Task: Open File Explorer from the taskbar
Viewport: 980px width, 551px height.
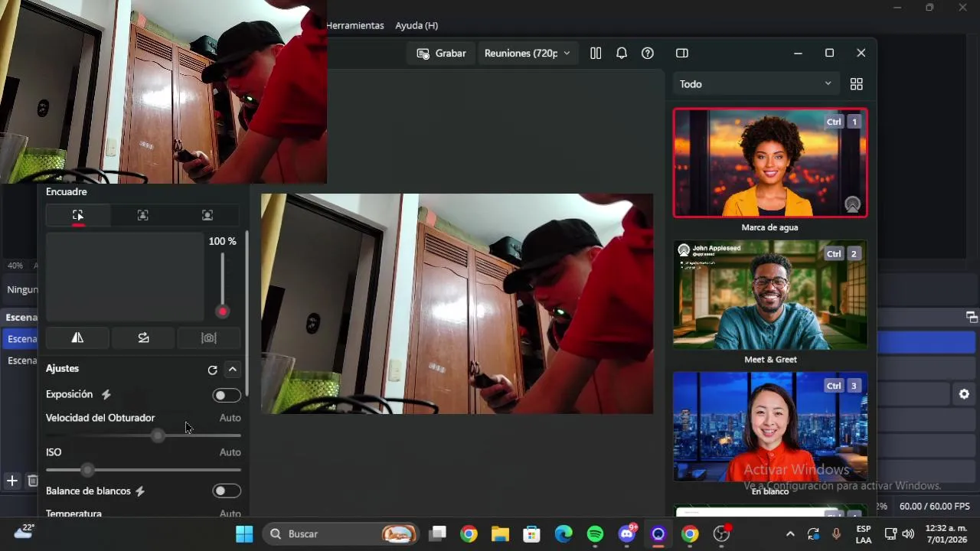Action: 500,534
